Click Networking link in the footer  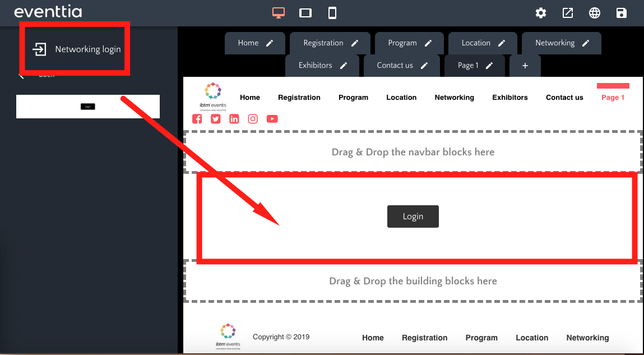[x=587, y=338]
